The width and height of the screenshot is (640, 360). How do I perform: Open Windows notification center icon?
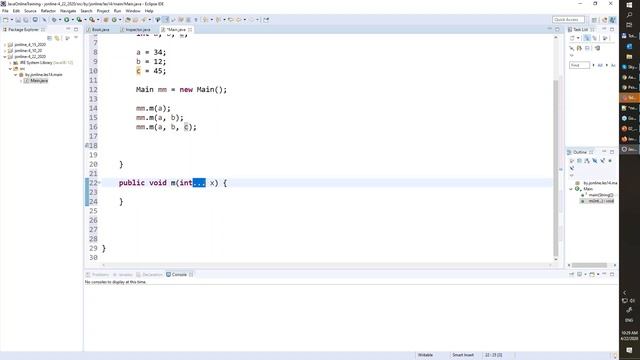point(629,350)
